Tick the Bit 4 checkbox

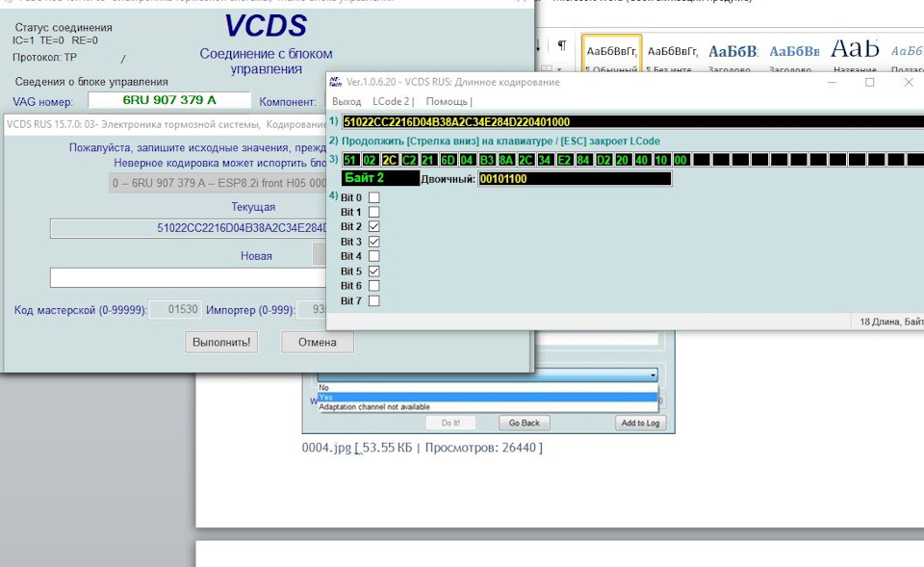373,256
